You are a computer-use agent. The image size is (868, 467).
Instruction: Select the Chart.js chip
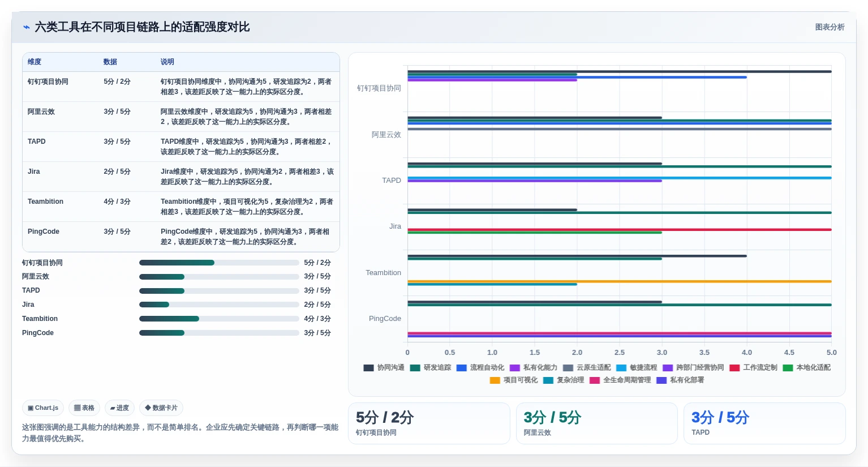(x=43, y=408)
